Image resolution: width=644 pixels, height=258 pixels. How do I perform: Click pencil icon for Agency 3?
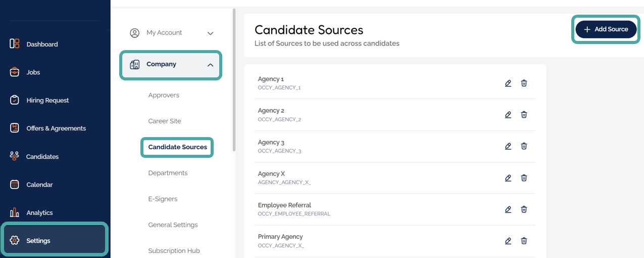pos(508,146)
